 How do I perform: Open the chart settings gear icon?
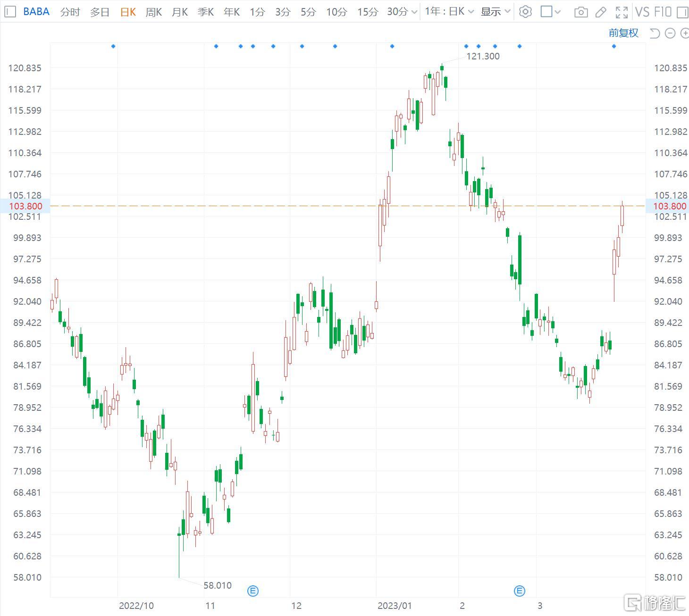(x=525, y=12)
